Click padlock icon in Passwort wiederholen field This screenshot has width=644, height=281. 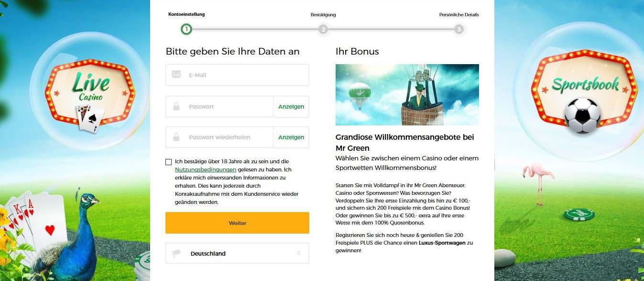[x=176, y=137]
